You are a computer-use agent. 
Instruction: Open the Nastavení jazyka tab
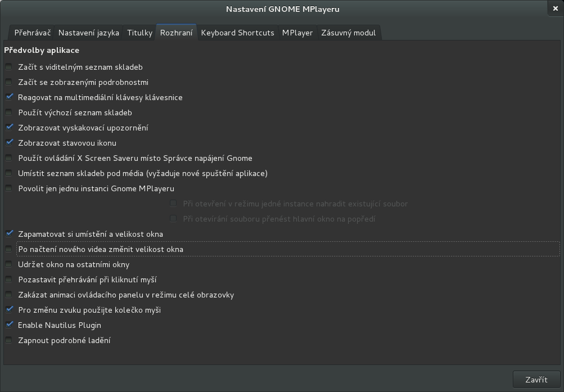click(x=88, y=33)
